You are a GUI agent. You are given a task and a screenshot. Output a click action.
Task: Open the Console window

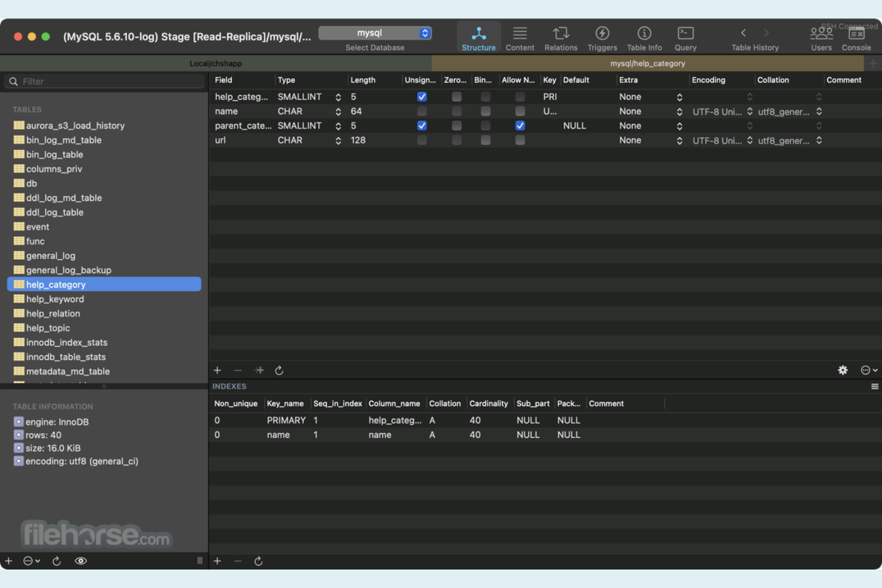point(856,38)
